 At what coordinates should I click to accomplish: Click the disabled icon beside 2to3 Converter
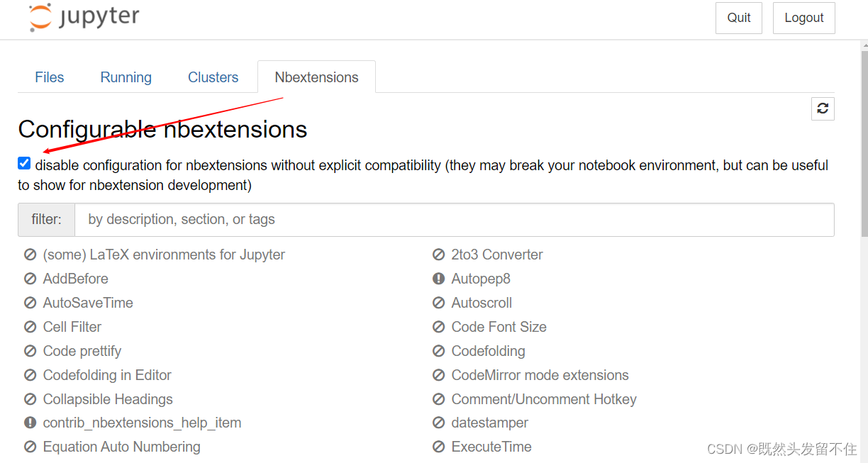[439, 255]
